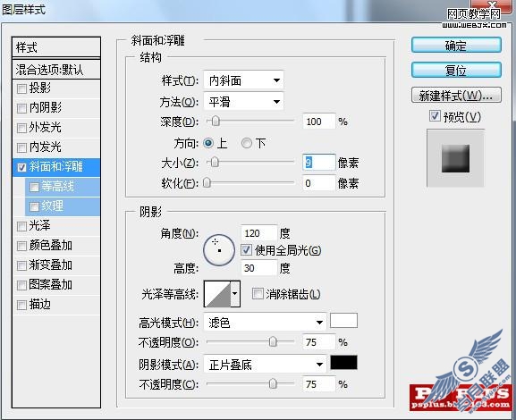Enable 消除锯齿(L) anti-alias checkbox
The height and width of the screenshot is (420, 516).
[x=258, y=293]
